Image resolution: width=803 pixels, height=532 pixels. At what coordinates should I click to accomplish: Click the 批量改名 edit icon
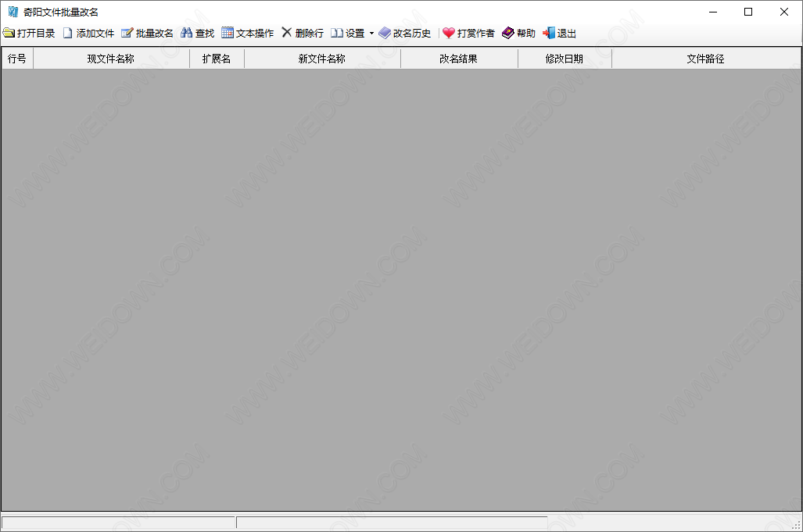click(x=127, y=34)
